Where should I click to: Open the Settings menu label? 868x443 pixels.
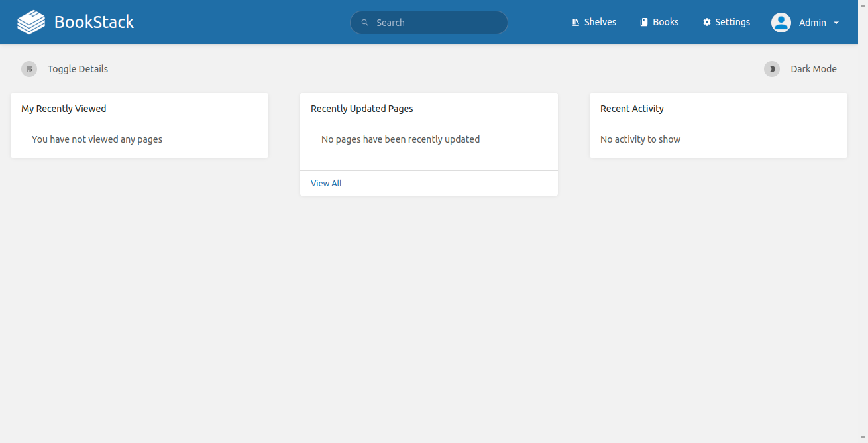point(732,22)
